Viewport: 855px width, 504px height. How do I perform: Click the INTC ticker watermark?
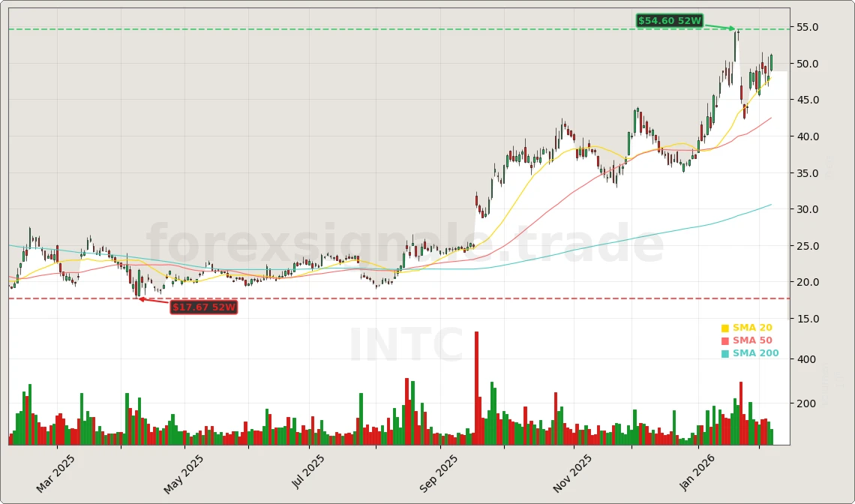point(406,346)
